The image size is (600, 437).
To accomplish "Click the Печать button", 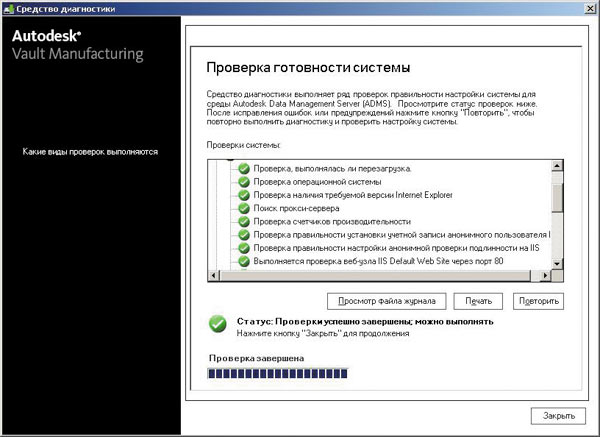I will (478, 301).
